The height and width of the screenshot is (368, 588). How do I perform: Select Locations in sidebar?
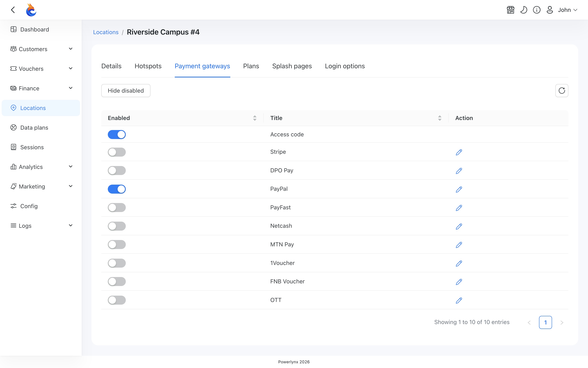(x=41, y=108)
